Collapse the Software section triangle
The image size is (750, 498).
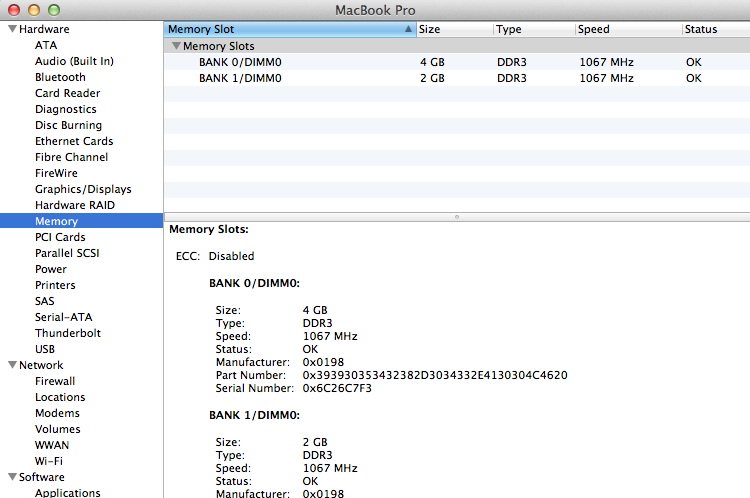pyautogui.click(x=12, y=477)
